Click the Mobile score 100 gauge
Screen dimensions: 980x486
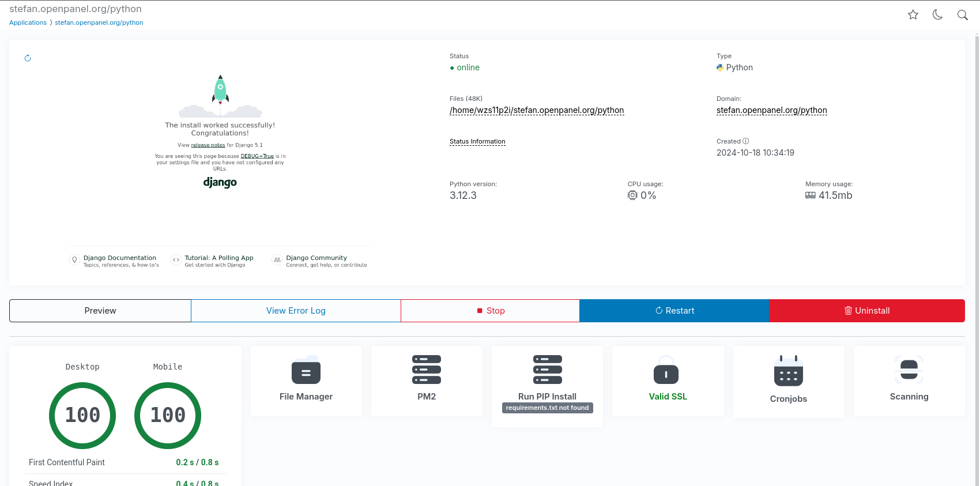168,416
